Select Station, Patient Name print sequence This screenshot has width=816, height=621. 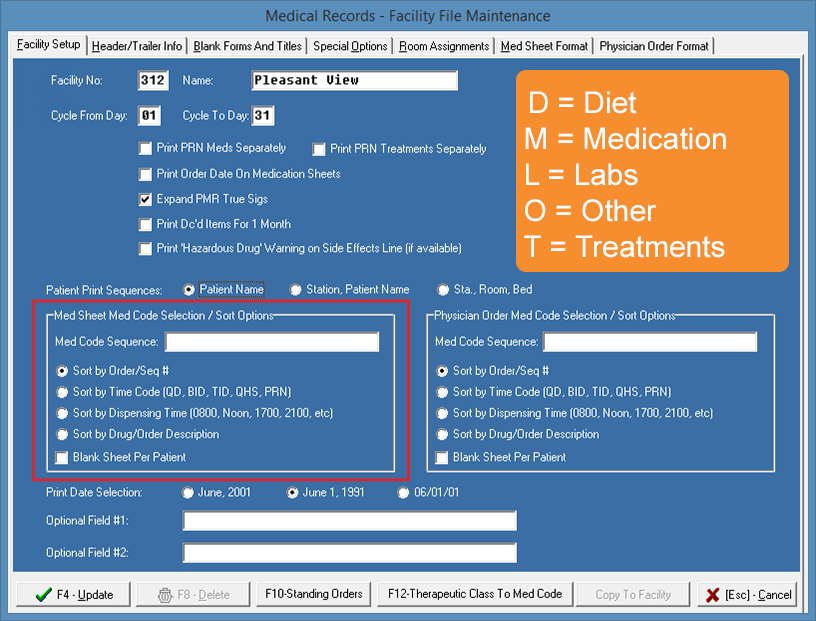pyautogui.click(x=295, y=290)
